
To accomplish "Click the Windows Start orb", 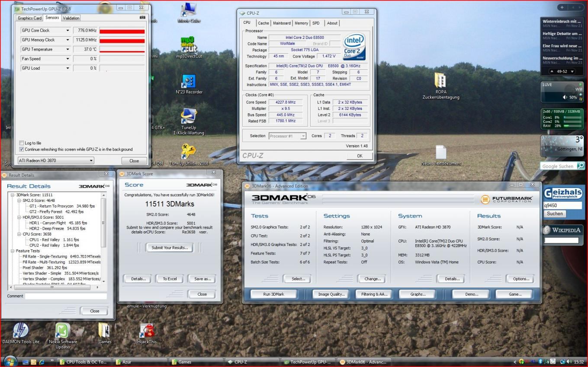I will coord(10,361).
